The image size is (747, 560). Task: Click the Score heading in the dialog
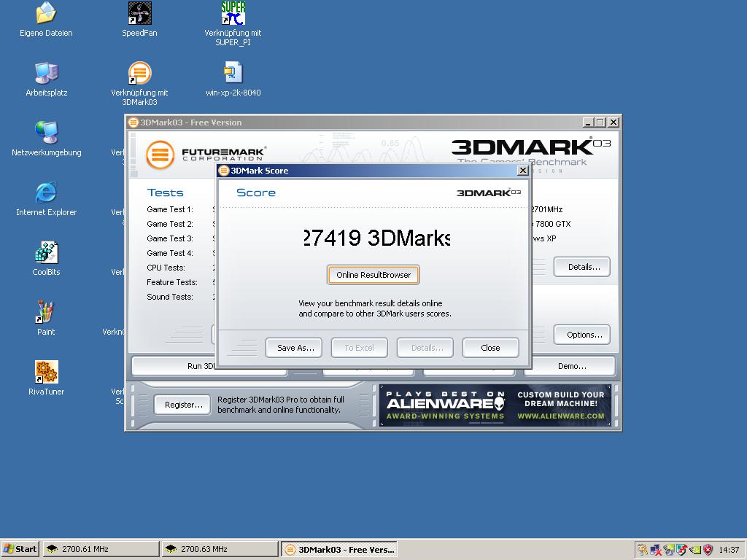(256, 192)
